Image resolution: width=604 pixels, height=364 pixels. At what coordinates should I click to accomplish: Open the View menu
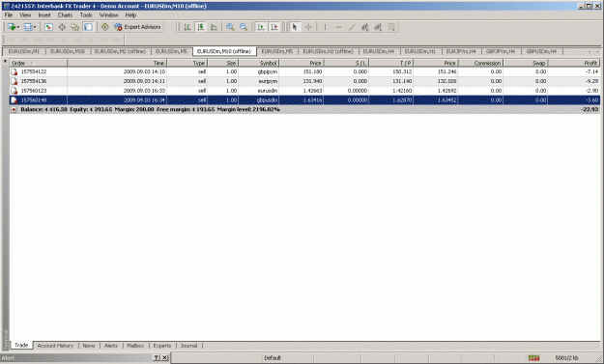25,15
